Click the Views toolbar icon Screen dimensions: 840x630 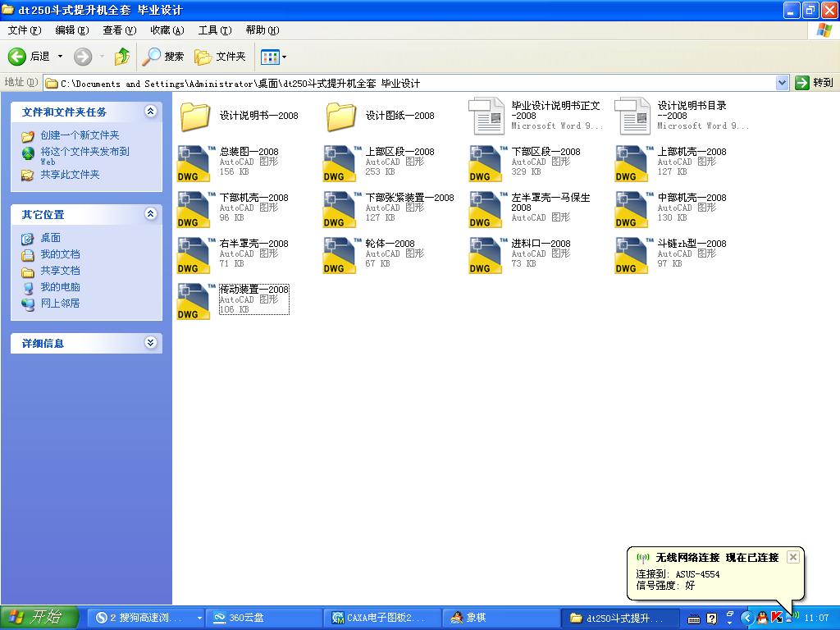(x=268, y=57)
